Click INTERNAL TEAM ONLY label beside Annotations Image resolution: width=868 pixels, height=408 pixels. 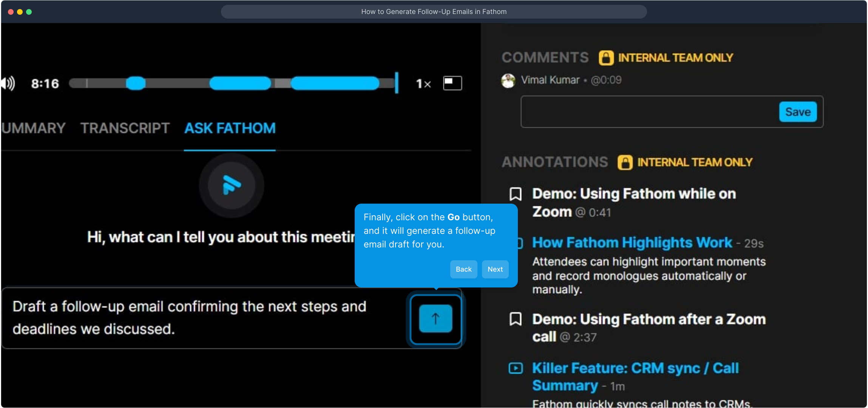click(695, 162)
